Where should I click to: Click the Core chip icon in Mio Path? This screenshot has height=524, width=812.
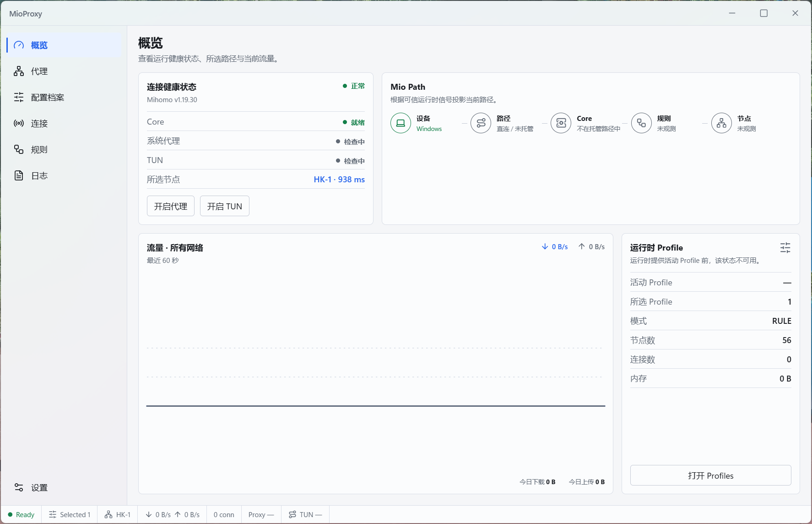561,123
